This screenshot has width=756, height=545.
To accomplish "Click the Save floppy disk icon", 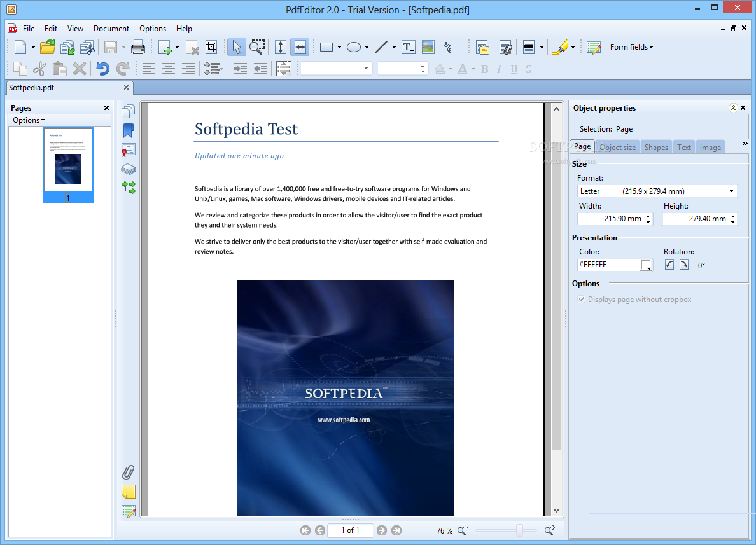I will [111, 47].
